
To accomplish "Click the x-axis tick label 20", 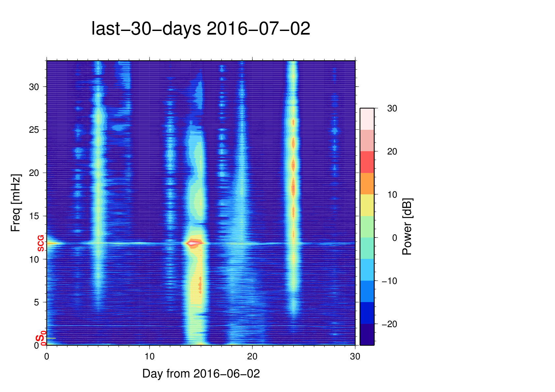I will point(252,356).
